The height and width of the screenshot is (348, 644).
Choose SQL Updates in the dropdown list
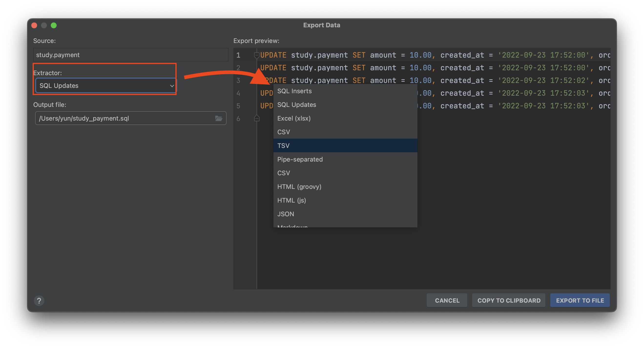click(x=297, y=105)
